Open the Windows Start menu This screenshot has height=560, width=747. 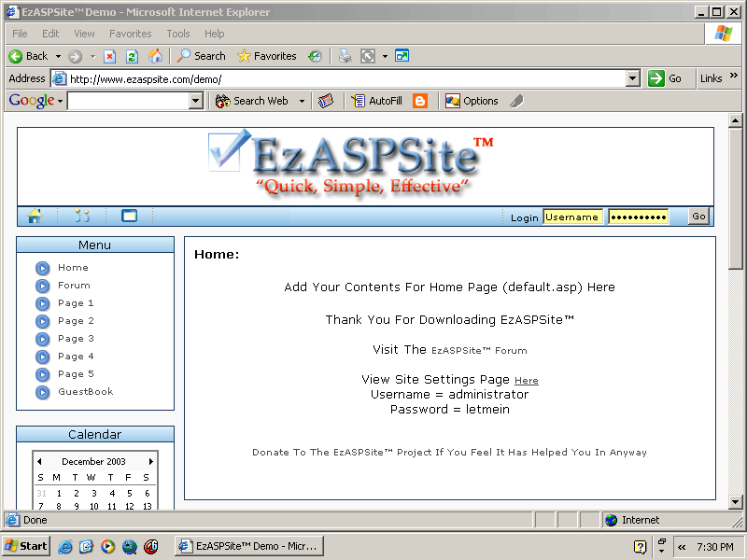pos(26,546)
